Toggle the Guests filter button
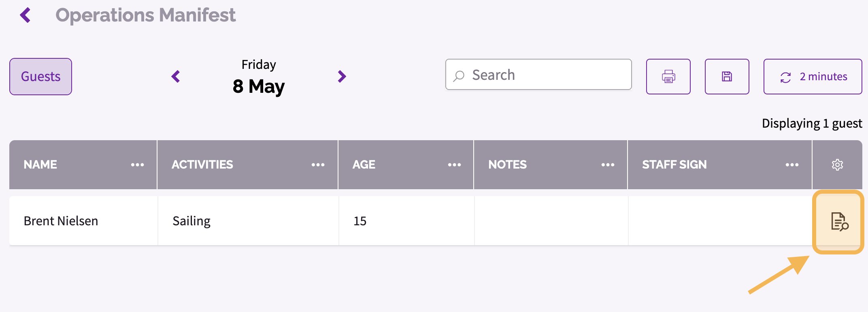 (40, 77)
